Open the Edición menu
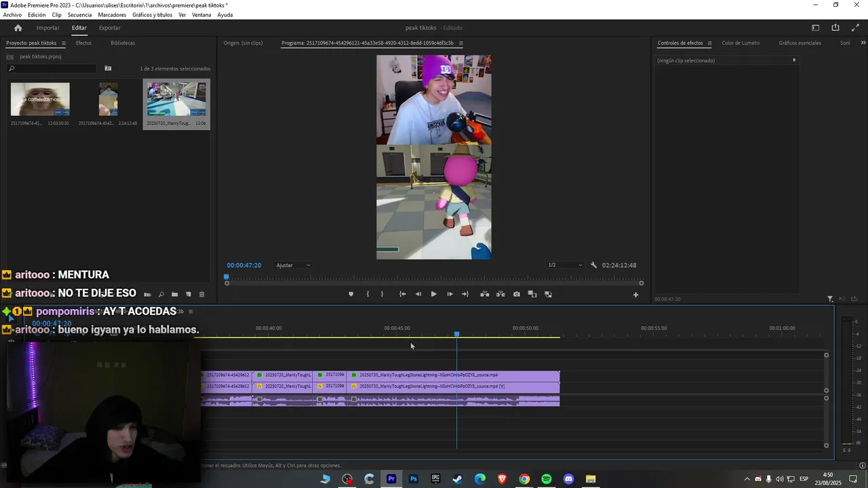The image size is (868, 488). [37, 15]
